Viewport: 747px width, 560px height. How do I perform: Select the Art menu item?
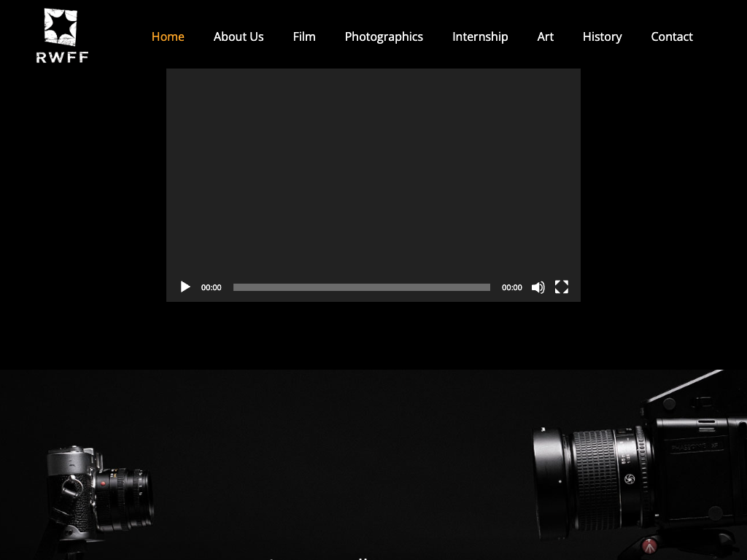pyautogui.click(x=545, y=36)
